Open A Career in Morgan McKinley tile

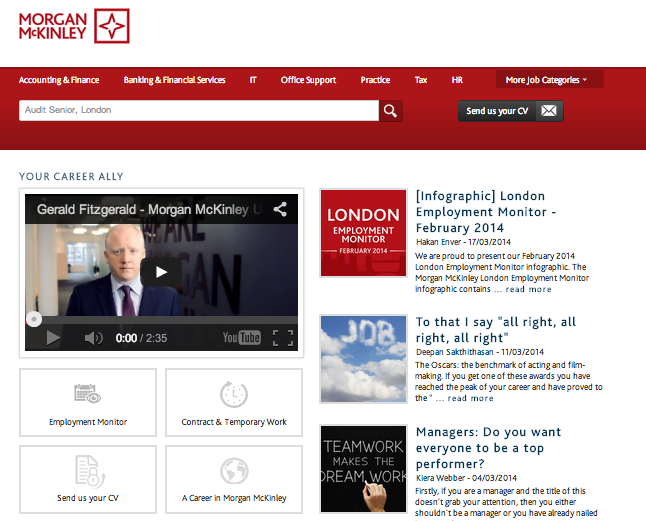(x=234, y=479)
